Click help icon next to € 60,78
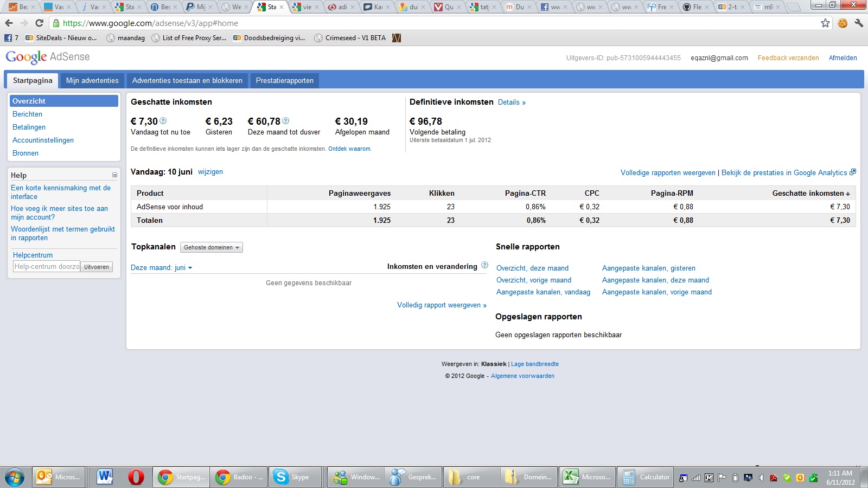Viewport: 868px width, 488px height. pos(286,121)
